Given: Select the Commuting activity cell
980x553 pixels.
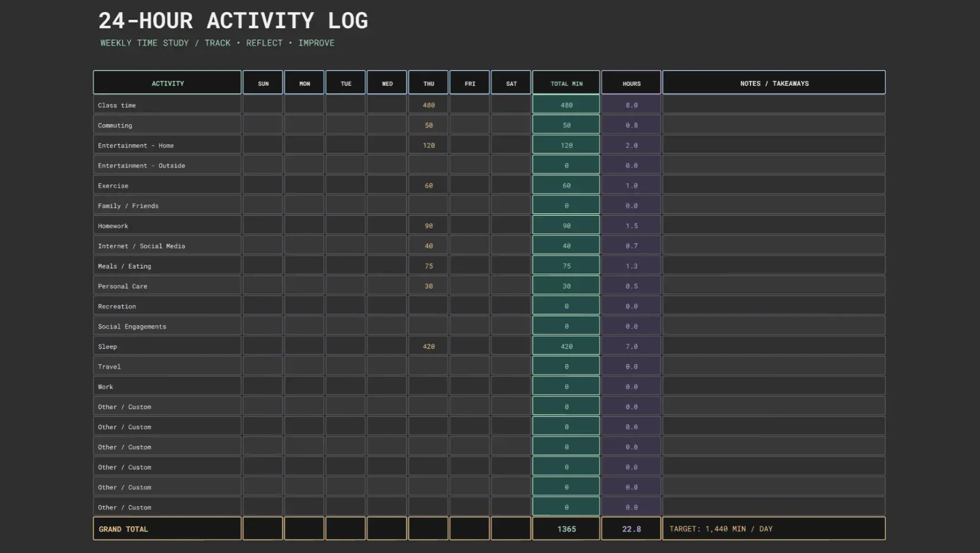Looking at the screenshot, I should [x=167, y=125].
